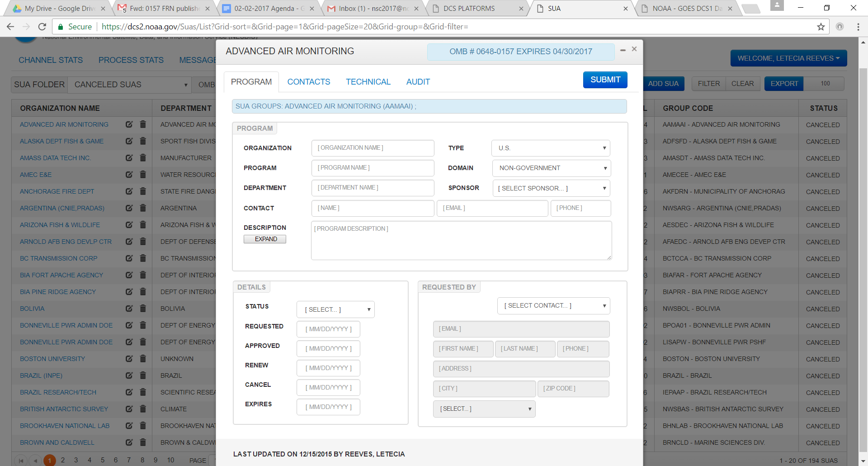Image resolution: width=868 pixels, height=466 pixels.
Task: Go back to the previous page
Action: pos(10,27)
